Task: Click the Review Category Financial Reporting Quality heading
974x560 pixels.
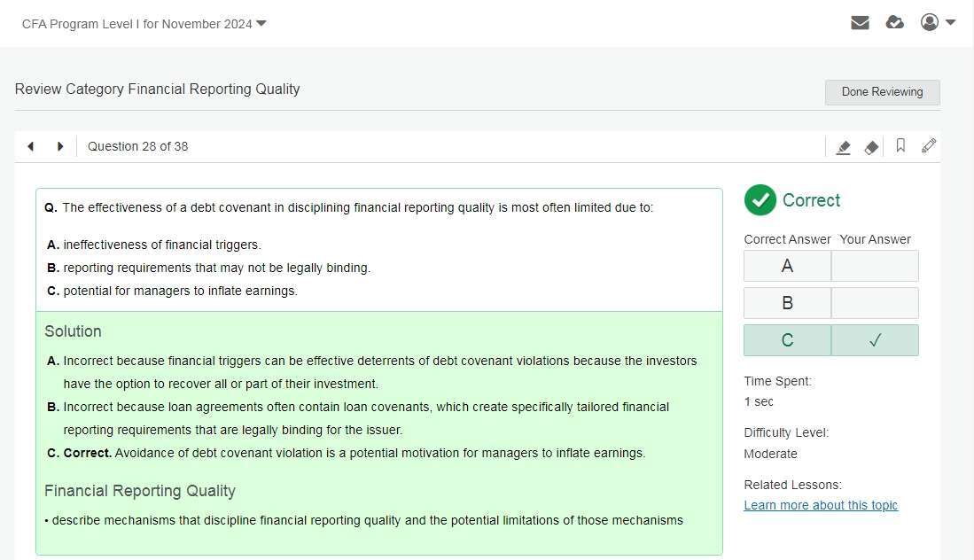Action: pos(158,89)
